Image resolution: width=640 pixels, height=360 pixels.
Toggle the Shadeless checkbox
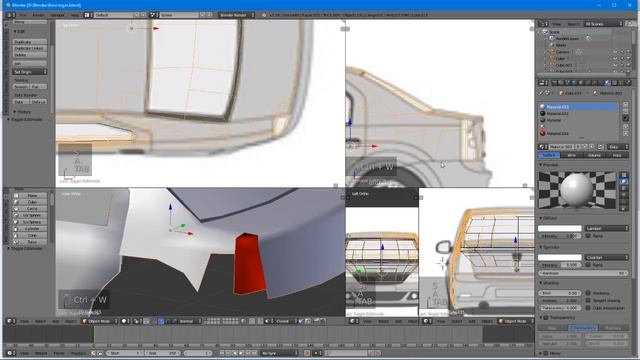[x=588, y=293]
